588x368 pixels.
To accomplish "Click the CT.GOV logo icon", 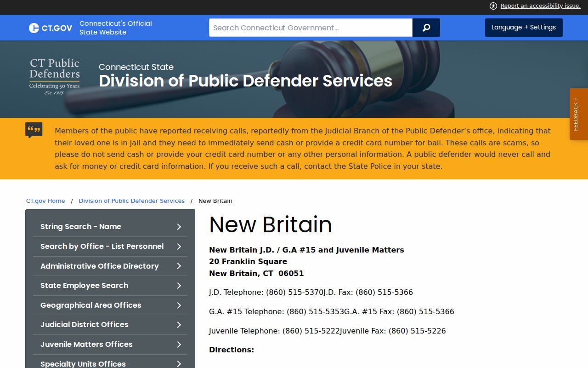I will (51, 28).
